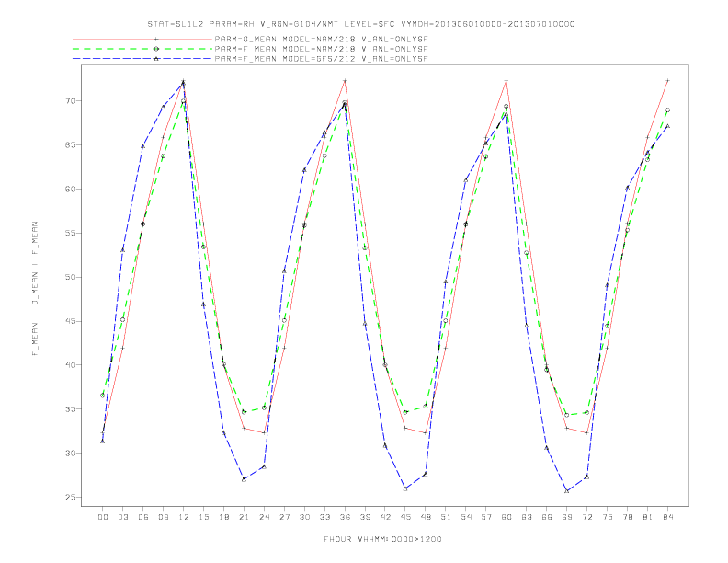Click y-axis tick value 35
This screenshot has height=563, width=728.
pos(70,409)
